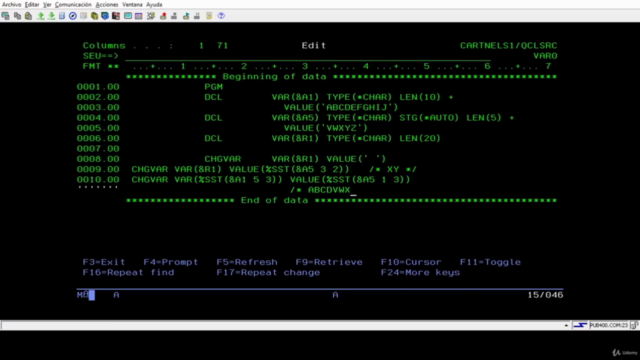Viewport: 640px width, 360px height.
Task: Click the CARTNELS1/QCLSRC library name
Action: coord(508,46)
